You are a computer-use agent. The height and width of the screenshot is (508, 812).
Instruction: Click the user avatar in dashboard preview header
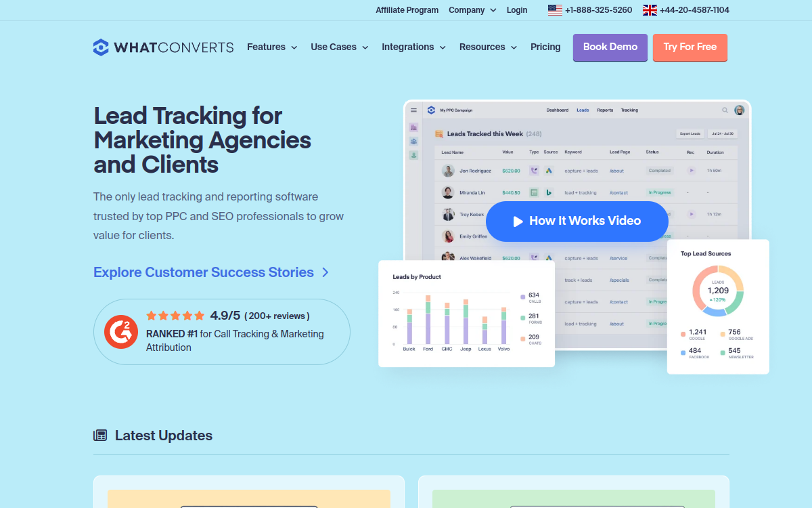click(740, 110)
